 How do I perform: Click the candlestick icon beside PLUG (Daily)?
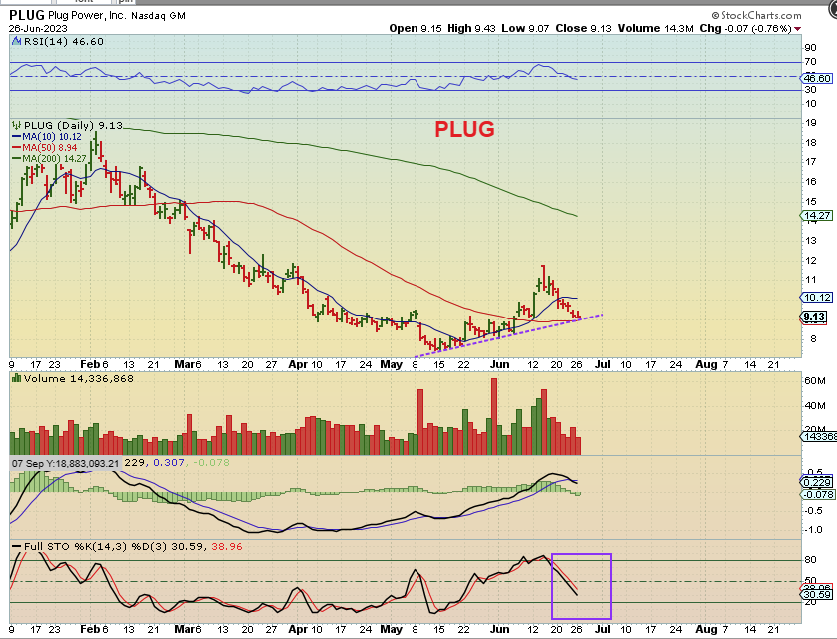click(x=17, y=125)
